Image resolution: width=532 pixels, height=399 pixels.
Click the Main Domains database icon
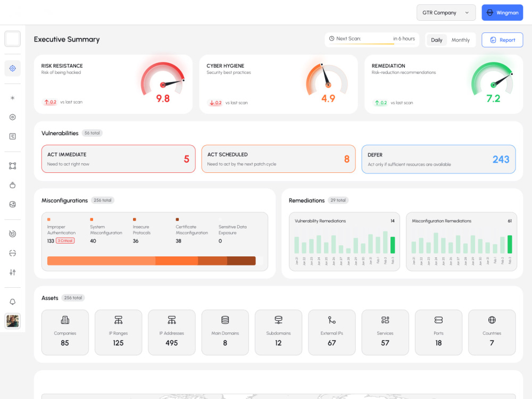pyautogui.click(x=225, y=320)
